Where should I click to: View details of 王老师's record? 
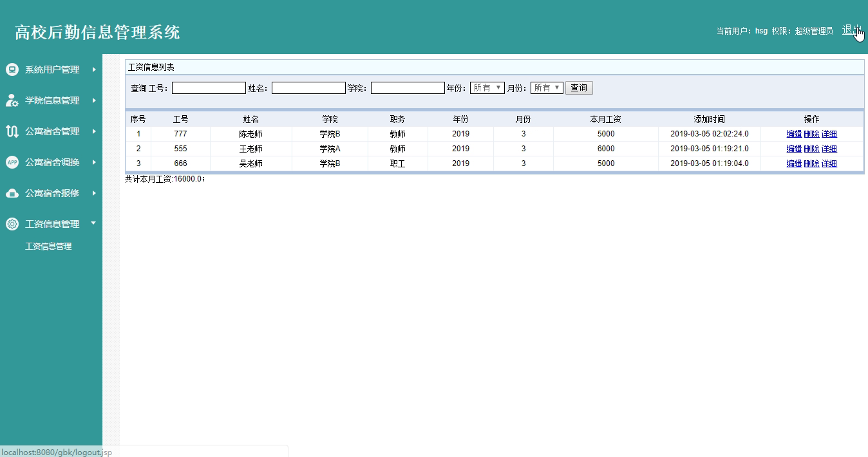(x=829, y=149)
